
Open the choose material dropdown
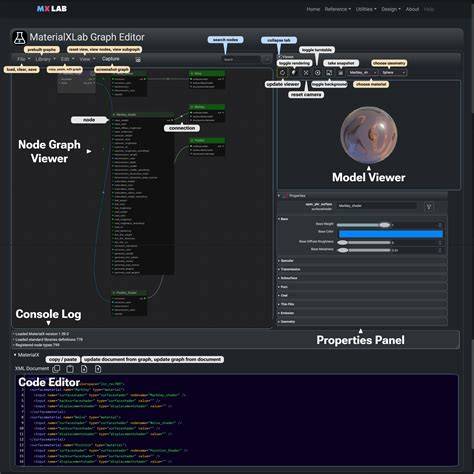pos(362,72)
